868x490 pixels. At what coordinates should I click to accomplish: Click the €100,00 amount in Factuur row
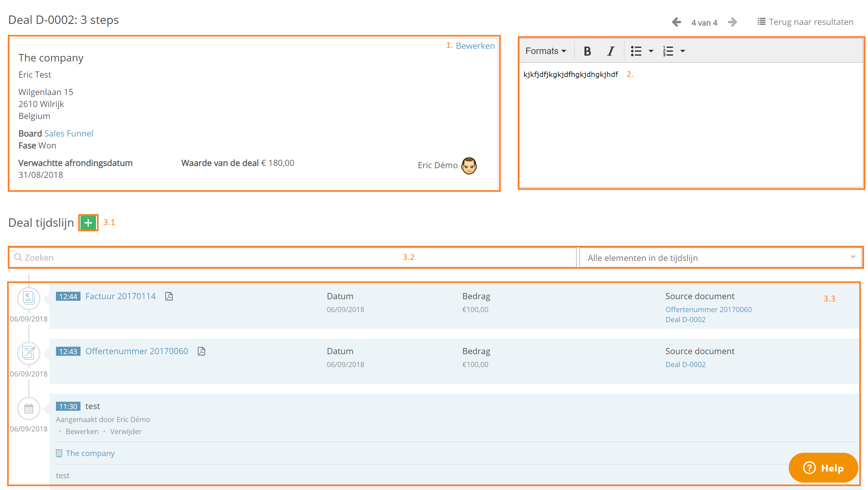(x=475, y=310)
